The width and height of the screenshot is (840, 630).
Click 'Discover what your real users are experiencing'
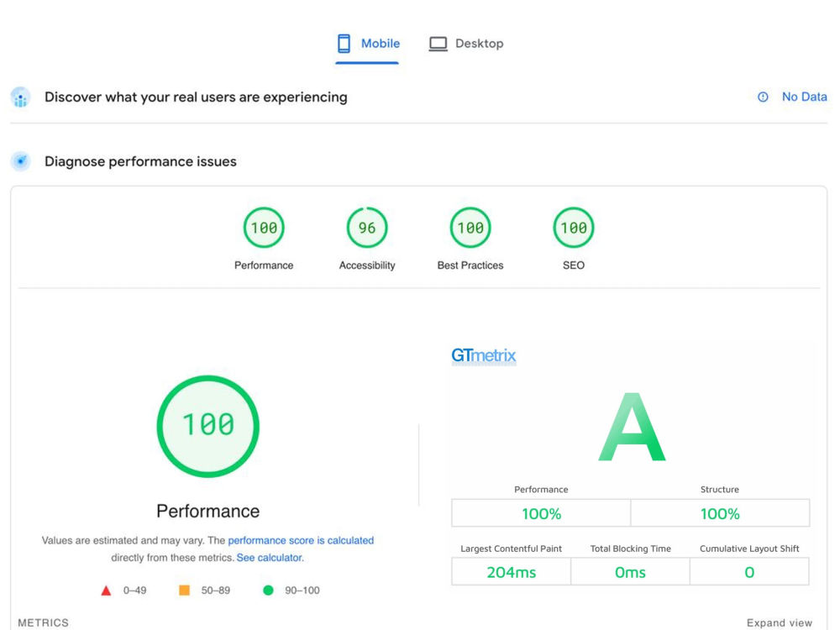196,97
